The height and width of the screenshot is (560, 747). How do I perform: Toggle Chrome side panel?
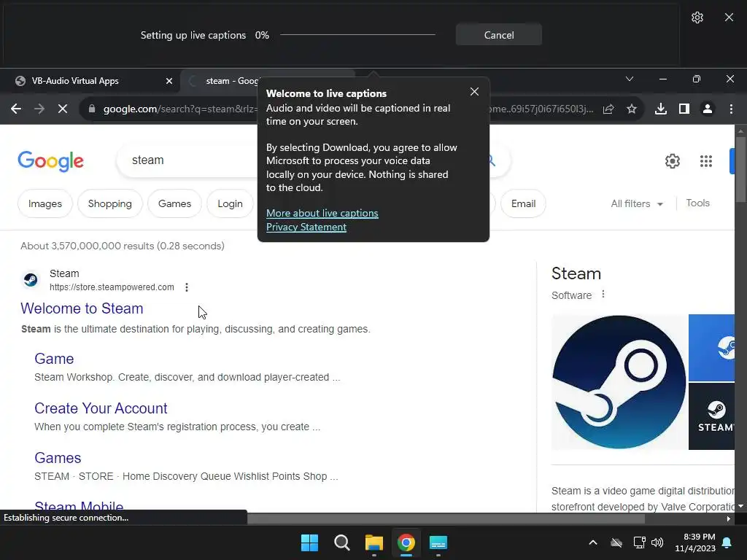point(684,109)
